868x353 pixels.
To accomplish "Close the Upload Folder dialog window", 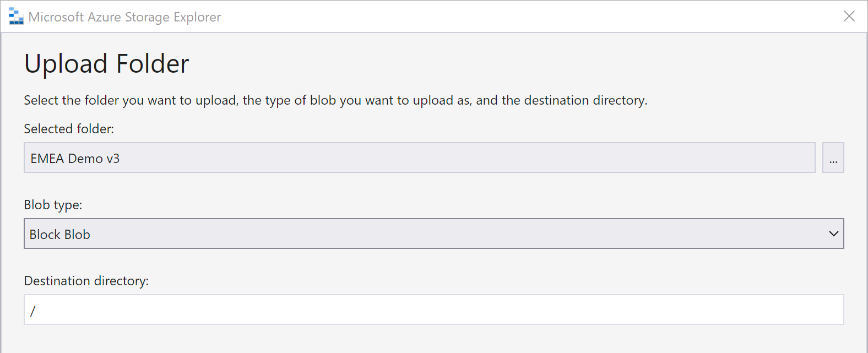I will tap(849, 17).
